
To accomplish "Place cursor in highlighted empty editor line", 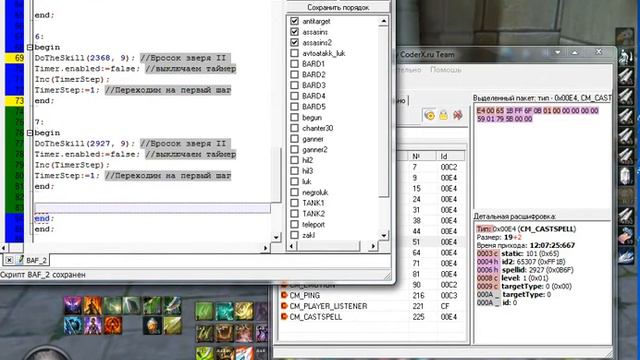I will tap(152, 208).
